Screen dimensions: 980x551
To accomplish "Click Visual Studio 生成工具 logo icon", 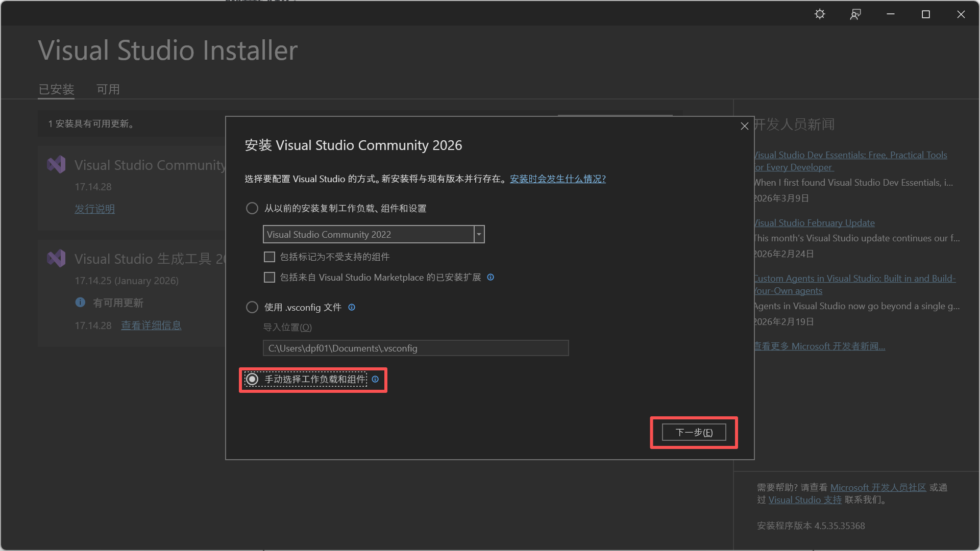I will (56, 258).
